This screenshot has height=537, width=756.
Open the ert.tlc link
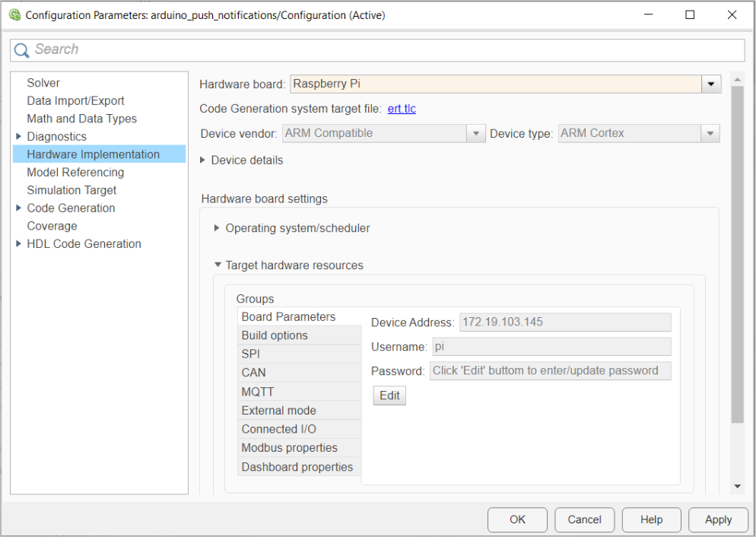[401, 108]
